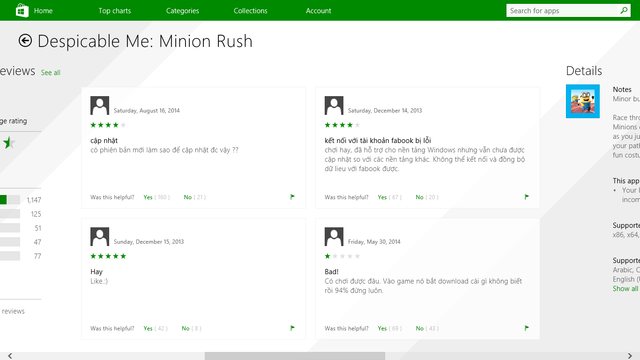
Task: Click the 'Details' heading
Action: [584, 71]
